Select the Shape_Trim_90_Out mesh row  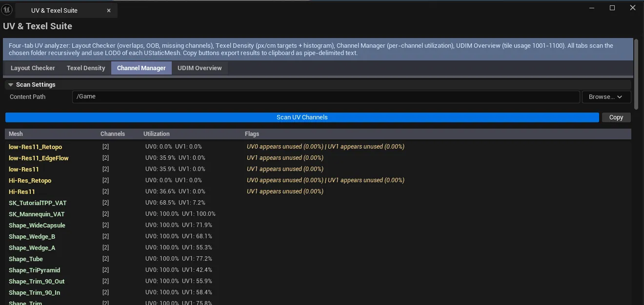318,281
